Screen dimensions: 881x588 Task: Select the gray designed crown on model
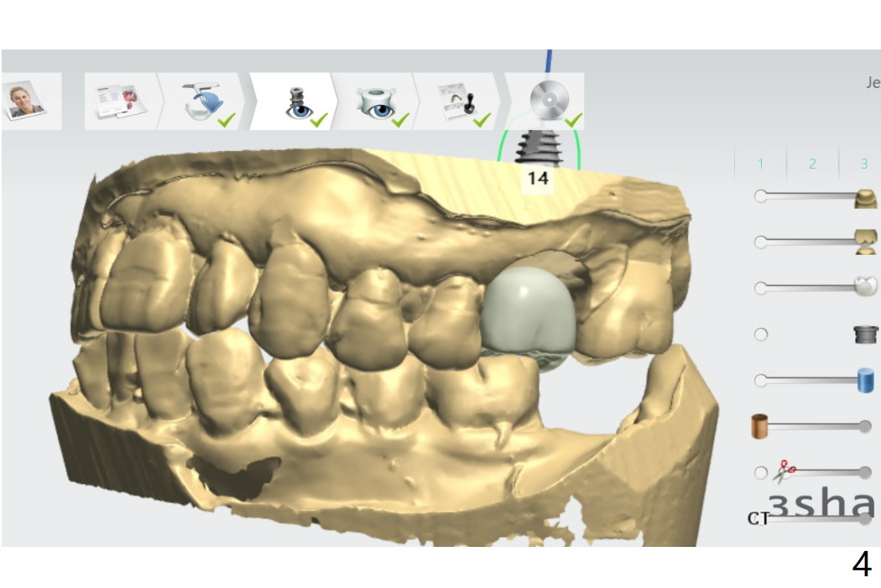pos(529,311)
